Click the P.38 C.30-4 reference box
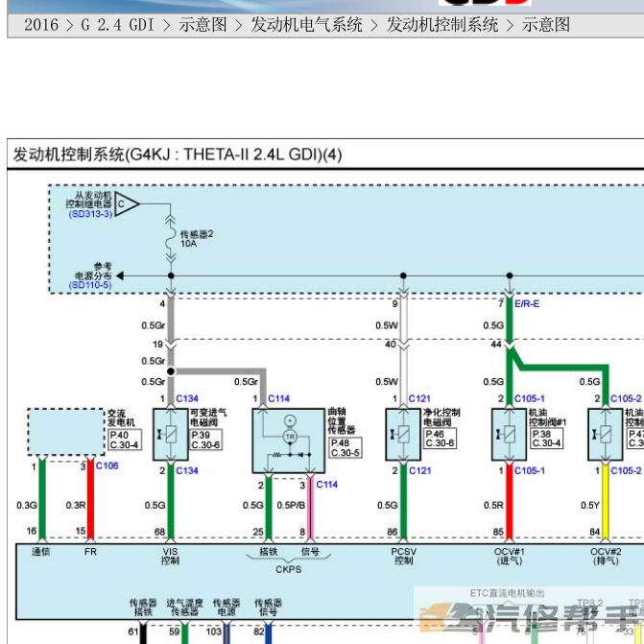This screenshot has height=644, width=644. point(546,439)
